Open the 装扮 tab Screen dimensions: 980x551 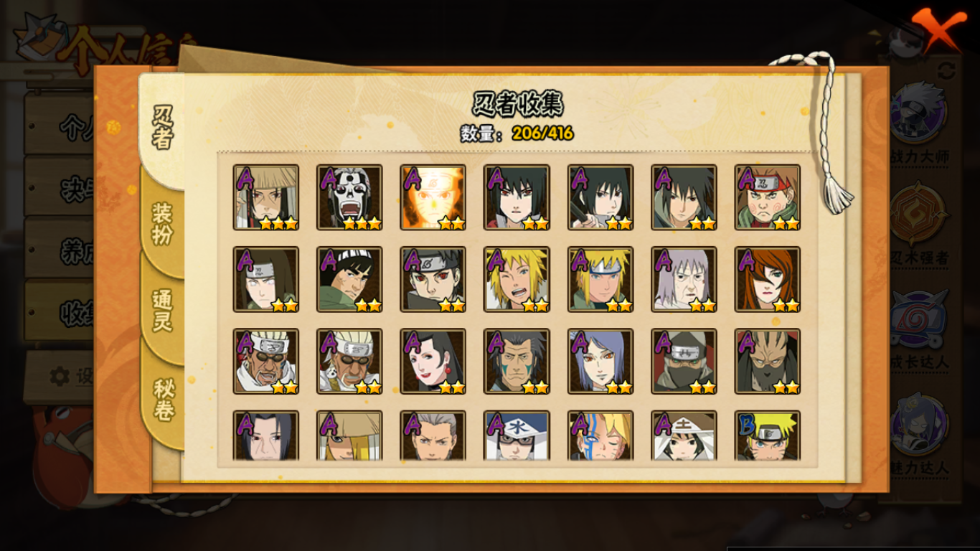(x=162, y=222)
